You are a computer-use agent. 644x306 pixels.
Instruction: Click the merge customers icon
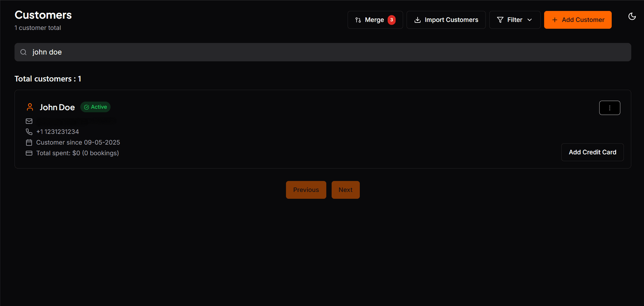pyautogui.click(x=358, y=20)
